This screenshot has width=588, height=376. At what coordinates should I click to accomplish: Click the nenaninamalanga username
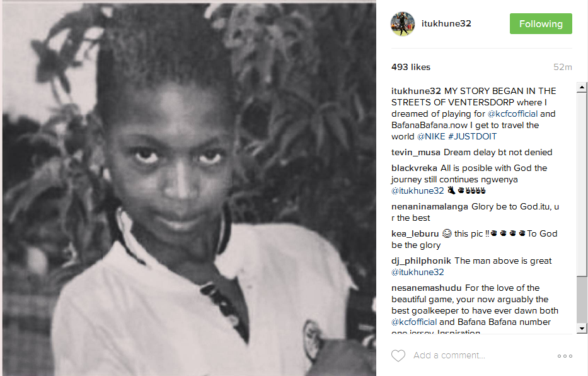(429, 207)
